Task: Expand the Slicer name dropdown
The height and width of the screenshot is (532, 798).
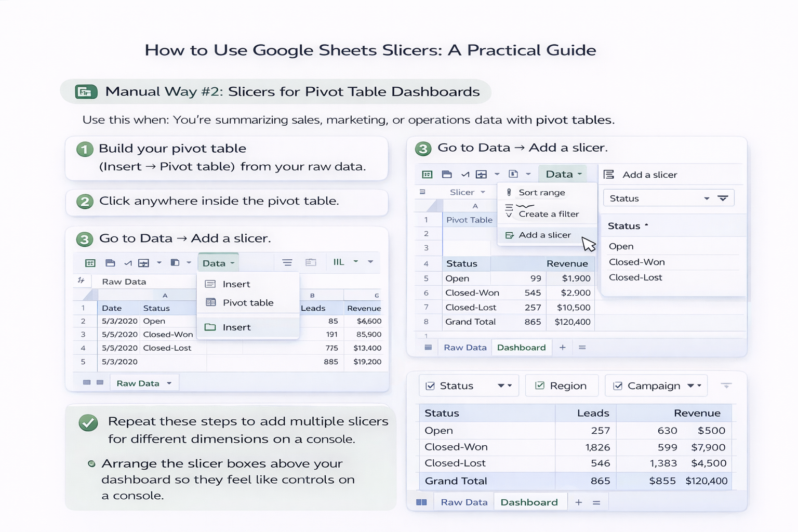Action: (483, 192)
